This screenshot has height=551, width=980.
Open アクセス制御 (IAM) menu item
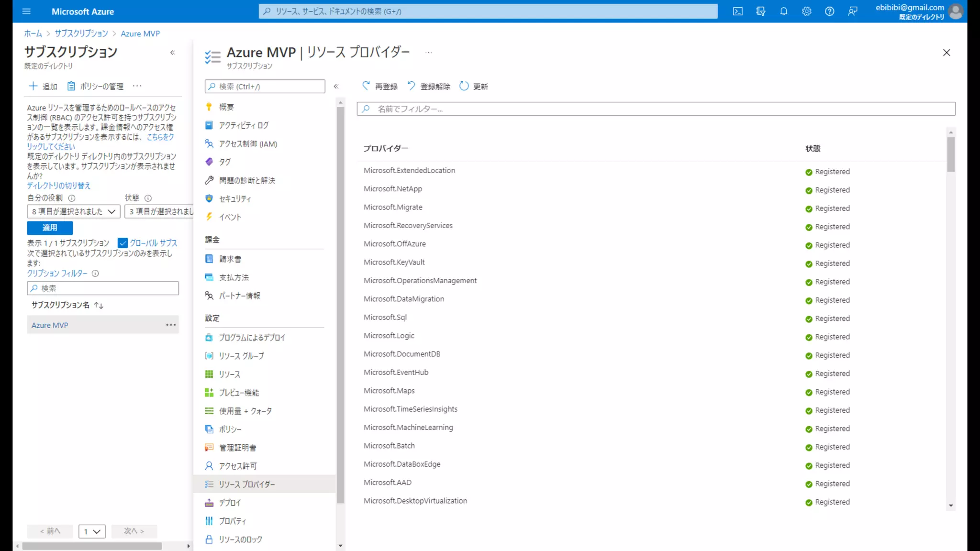click(247, 144)
